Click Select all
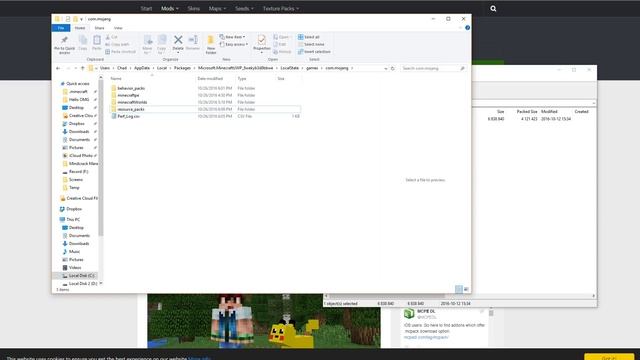The width and height of the screenshot is (640, 360). [309, 37]
